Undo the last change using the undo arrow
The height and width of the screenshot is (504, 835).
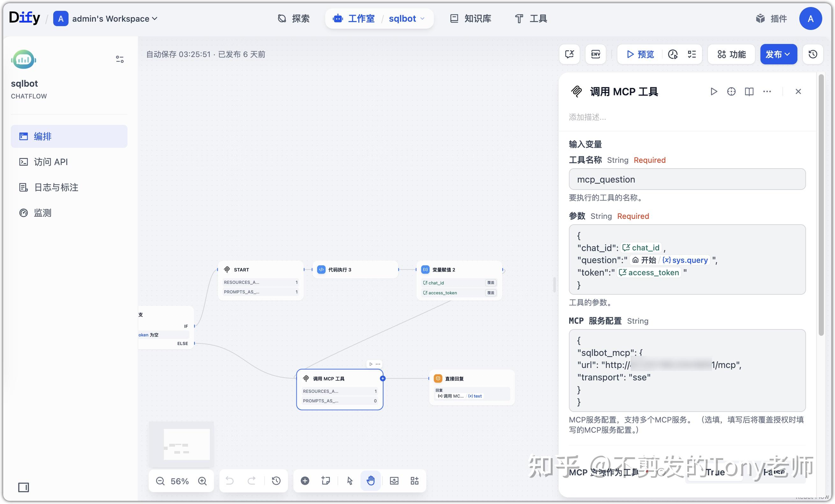coord(230,481)
